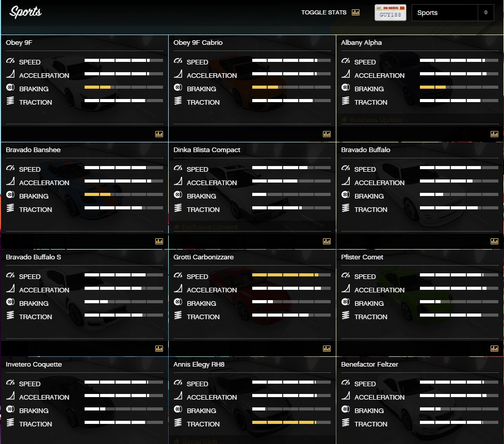The width and height of the screenshot is (504, 444).
Task: Click the Albany Alpha acceleration icon
Action: click(x=346, y=74)
